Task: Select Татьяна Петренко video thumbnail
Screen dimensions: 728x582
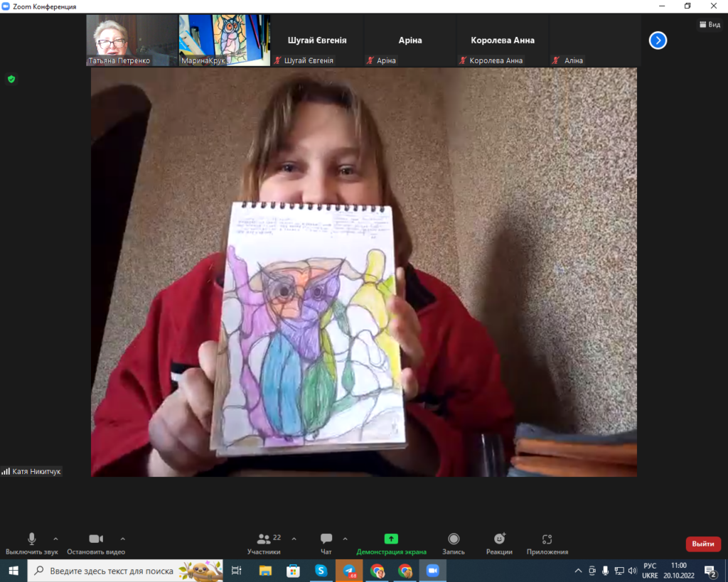Action: (132, 41)
